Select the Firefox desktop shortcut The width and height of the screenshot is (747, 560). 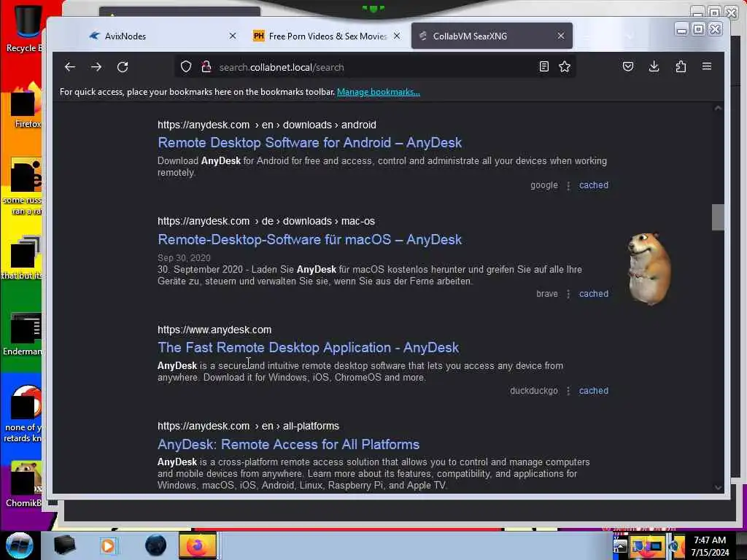pyautogui.click(x=26, y=106)
